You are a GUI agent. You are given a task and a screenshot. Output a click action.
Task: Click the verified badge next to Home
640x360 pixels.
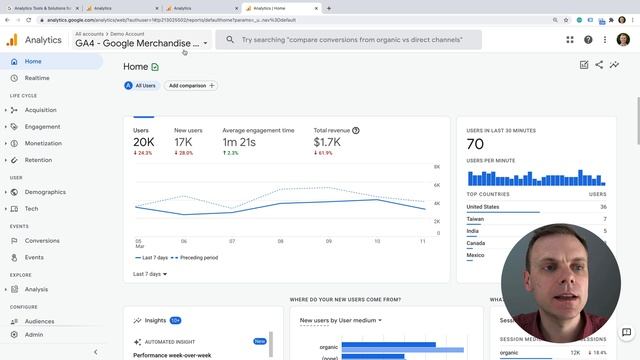click(x=155, y=67)
